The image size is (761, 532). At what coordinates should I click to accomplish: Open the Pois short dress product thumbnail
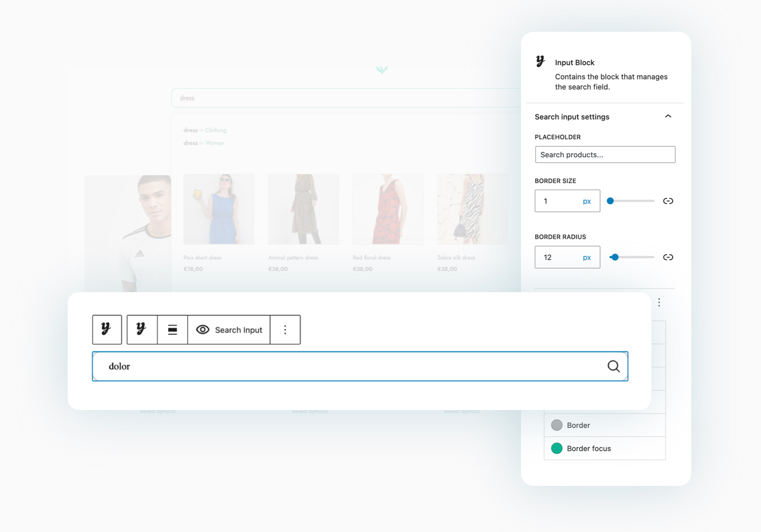pos(219,209)
